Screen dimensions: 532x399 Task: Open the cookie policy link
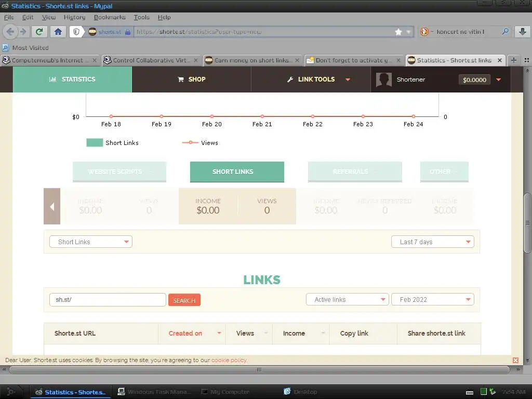[229, 361]
